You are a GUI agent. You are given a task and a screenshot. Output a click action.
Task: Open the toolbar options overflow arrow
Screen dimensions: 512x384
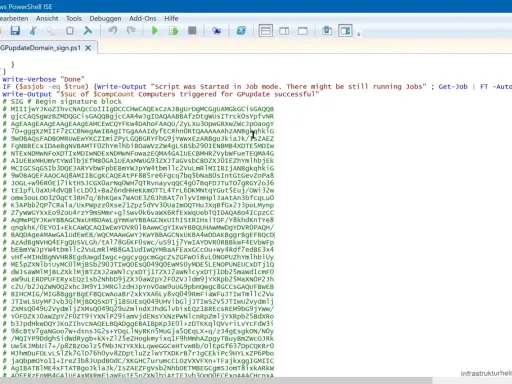click(359, 34)
